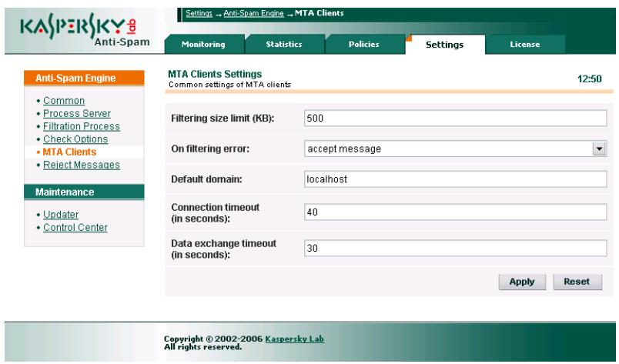Viewport: 619px width, 364px height.
Task: Click the 'Filtering size limit (KB):' label
Action: 223,118
